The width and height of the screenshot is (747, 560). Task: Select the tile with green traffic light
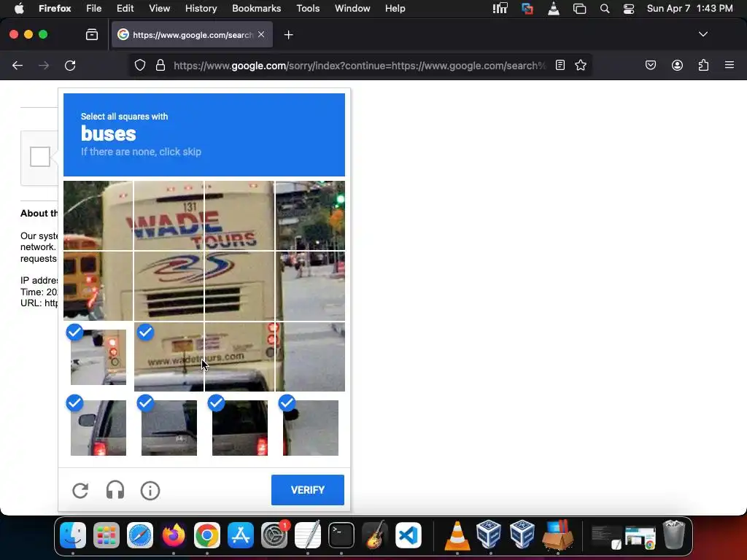[x=310, y=215]
